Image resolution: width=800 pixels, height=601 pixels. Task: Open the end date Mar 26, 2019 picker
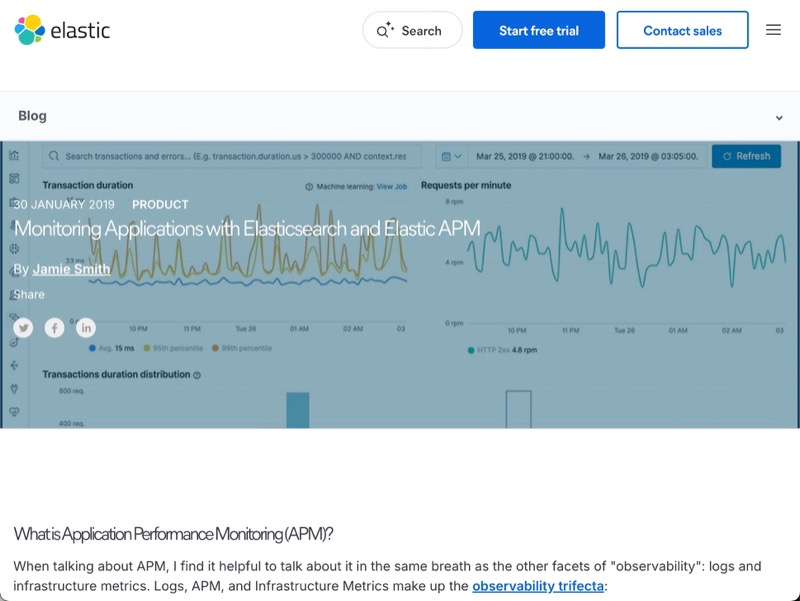[x=649, y=156]
